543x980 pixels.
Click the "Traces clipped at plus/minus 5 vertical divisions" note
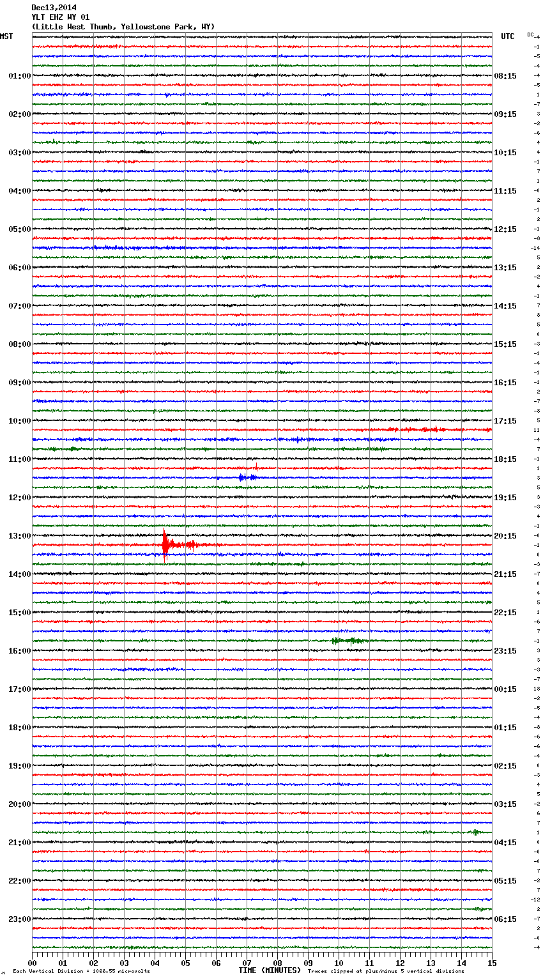coord(386,972)
